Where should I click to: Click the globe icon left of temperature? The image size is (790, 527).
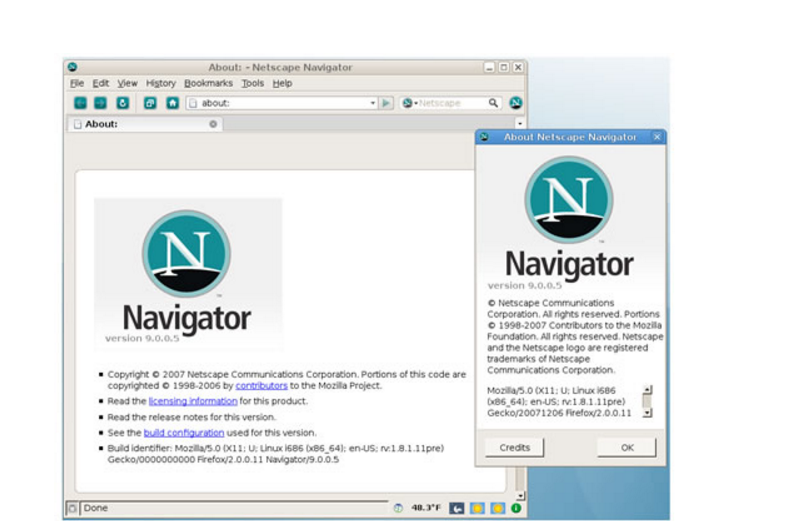tap(398, 508)
